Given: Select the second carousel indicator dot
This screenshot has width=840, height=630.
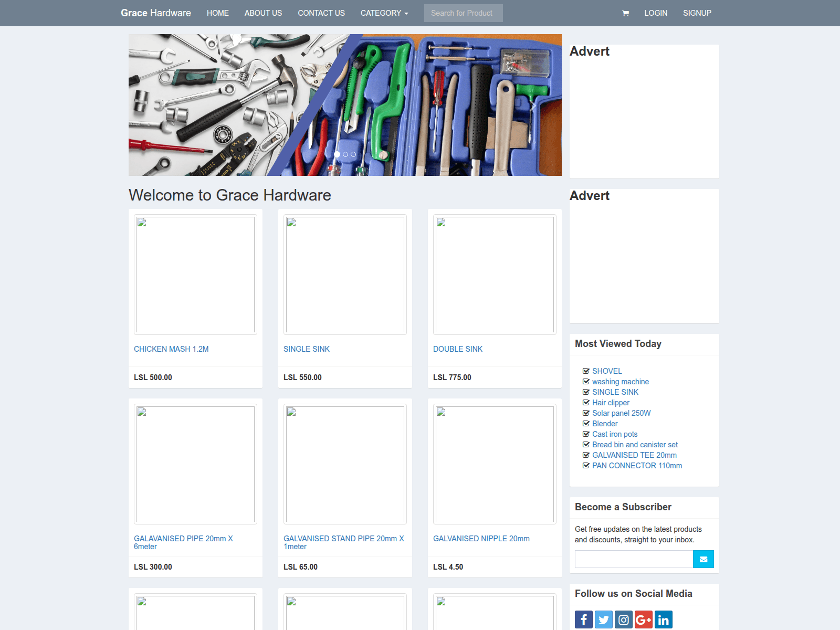Looking at the screenshot, I should click(x=345, y=154).
